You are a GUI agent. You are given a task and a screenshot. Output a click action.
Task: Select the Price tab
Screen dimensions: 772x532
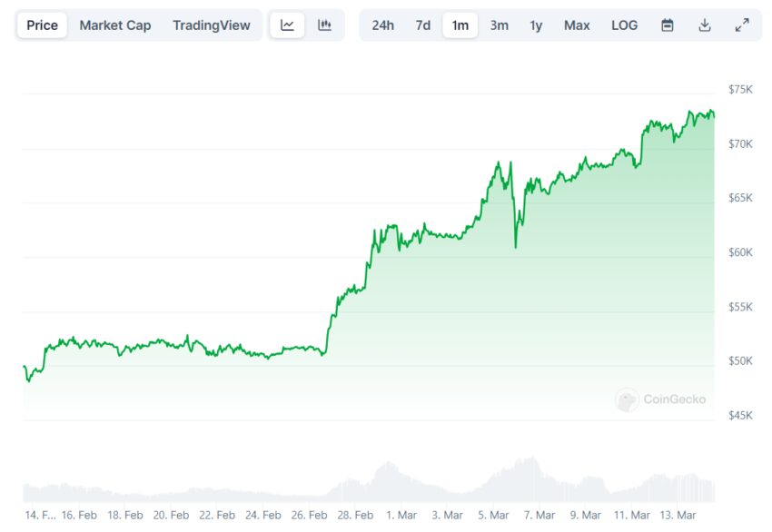[x=42, y=25]
